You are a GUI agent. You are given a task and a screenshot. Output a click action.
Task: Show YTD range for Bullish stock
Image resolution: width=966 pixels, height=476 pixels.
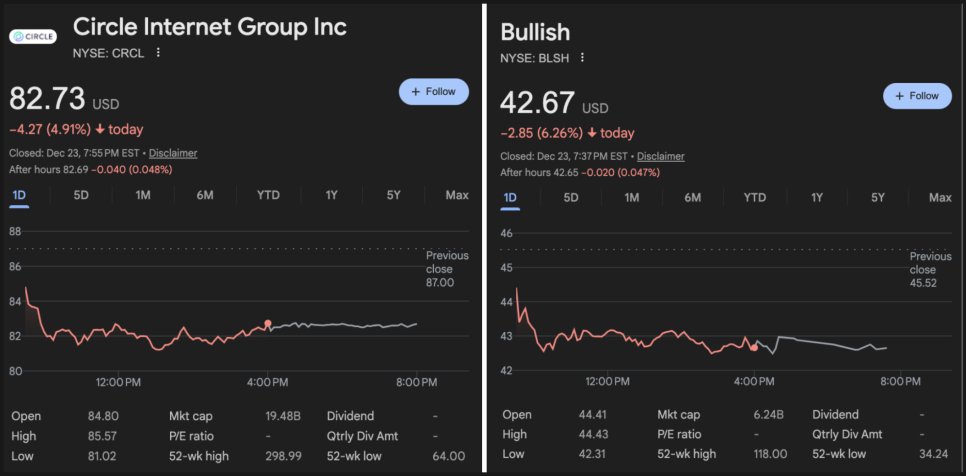click(755, 197)
